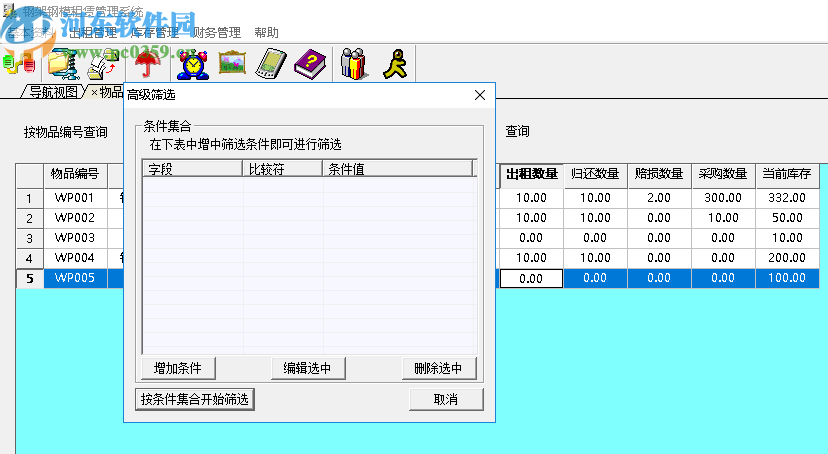Close the 高级筛选 dialog with X

click(x=480, y=95)
